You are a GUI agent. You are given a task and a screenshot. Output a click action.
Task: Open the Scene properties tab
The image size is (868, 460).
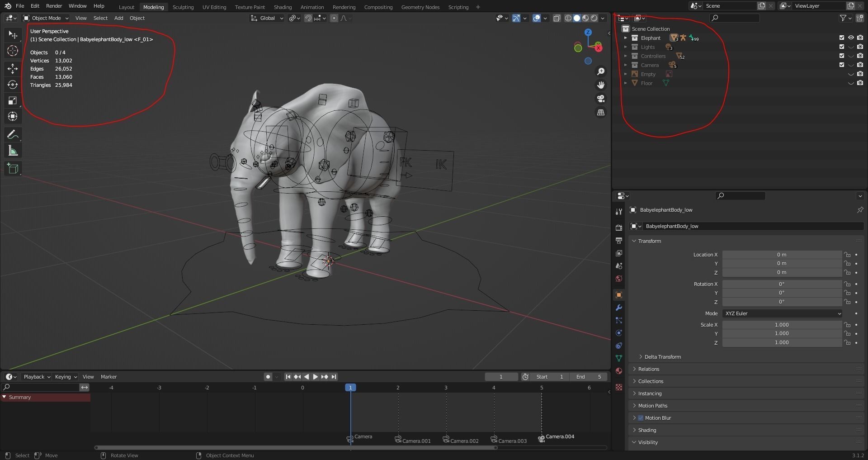619,266
